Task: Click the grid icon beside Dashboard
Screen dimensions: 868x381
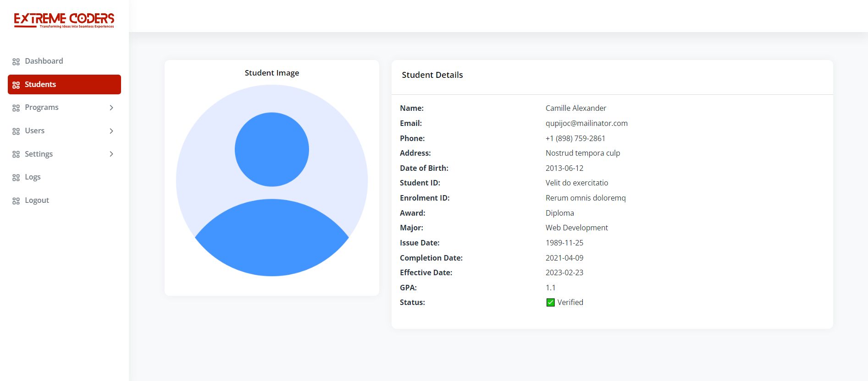Action: pyautogui.click(x=16, y=62)
